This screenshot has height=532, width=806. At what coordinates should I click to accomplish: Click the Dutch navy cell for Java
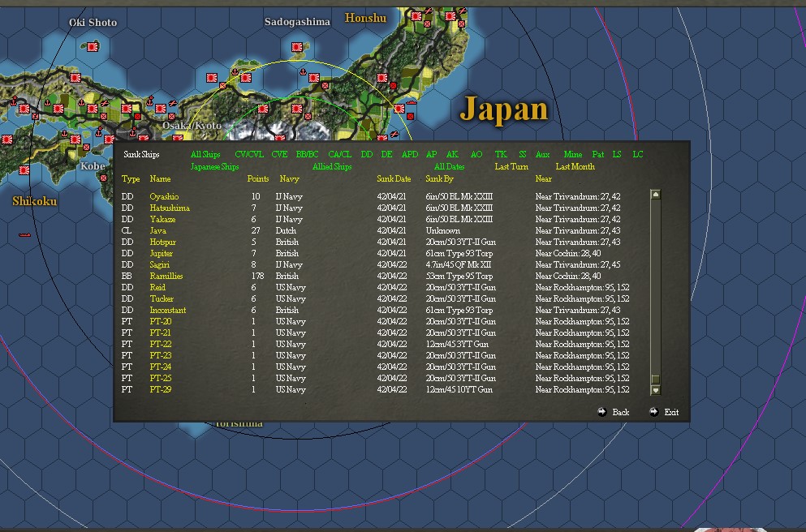pyautogui.click(x=286, y=230)
